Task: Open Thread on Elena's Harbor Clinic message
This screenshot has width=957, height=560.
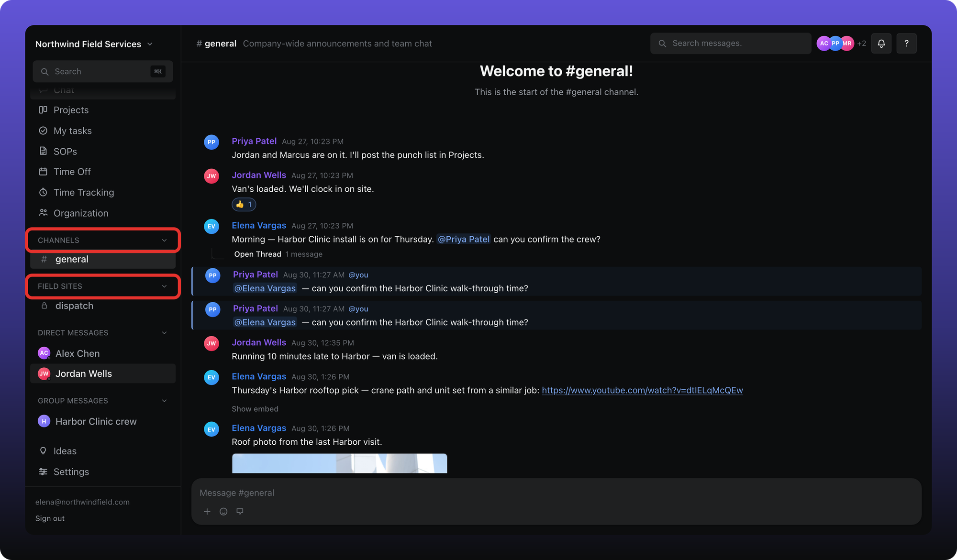Action: (x=257, y=254)
